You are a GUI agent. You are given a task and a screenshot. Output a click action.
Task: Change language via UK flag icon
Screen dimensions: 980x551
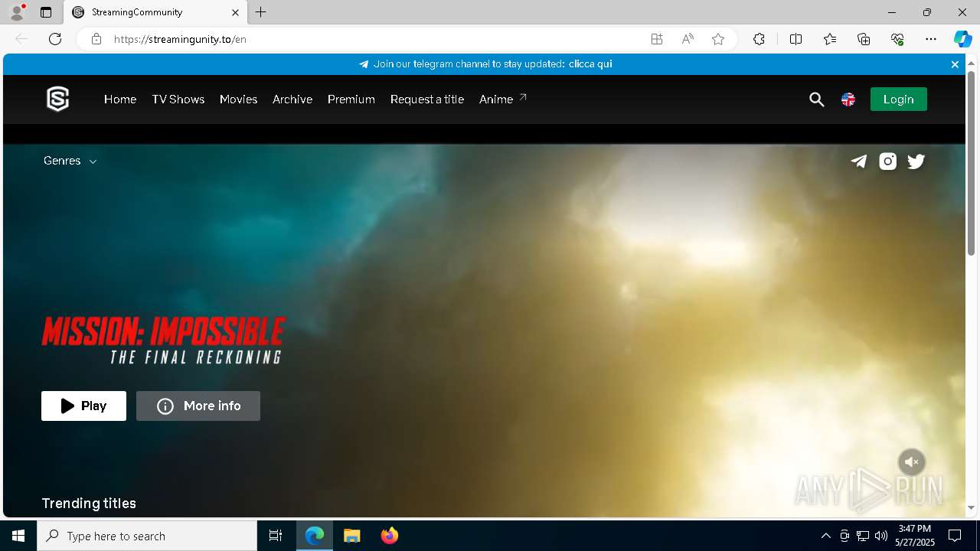pos(848,99)
